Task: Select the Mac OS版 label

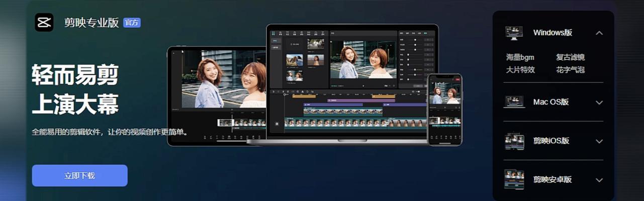Action: [x=551, y=102]
